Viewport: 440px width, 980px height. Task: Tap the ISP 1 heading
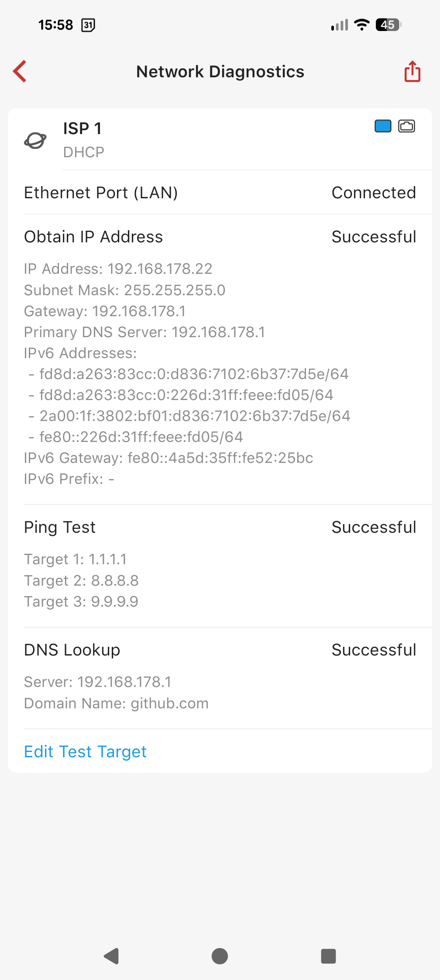82,128
